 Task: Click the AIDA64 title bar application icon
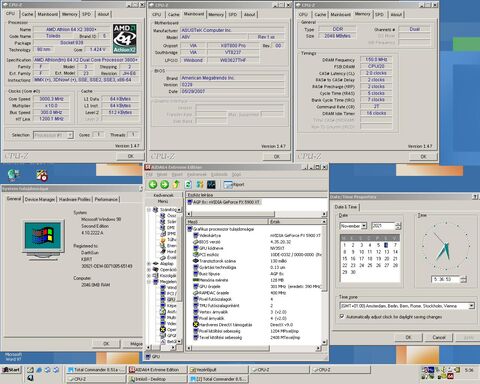[148, 167]
